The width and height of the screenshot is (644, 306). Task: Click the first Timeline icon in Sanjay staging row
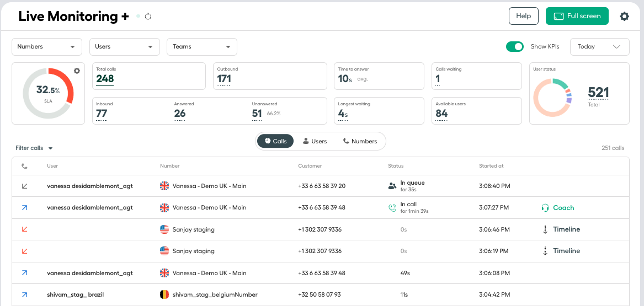(x=545, y=229)
